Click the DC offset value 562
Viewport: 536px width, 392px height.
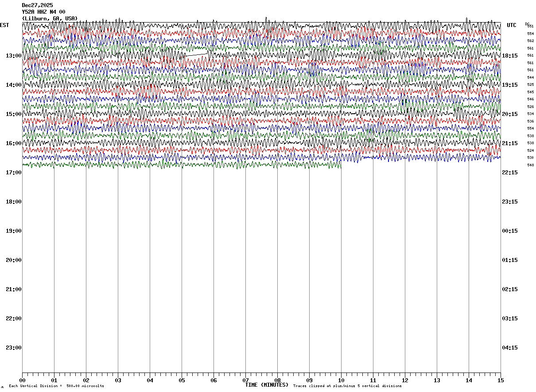coord(530,41)
